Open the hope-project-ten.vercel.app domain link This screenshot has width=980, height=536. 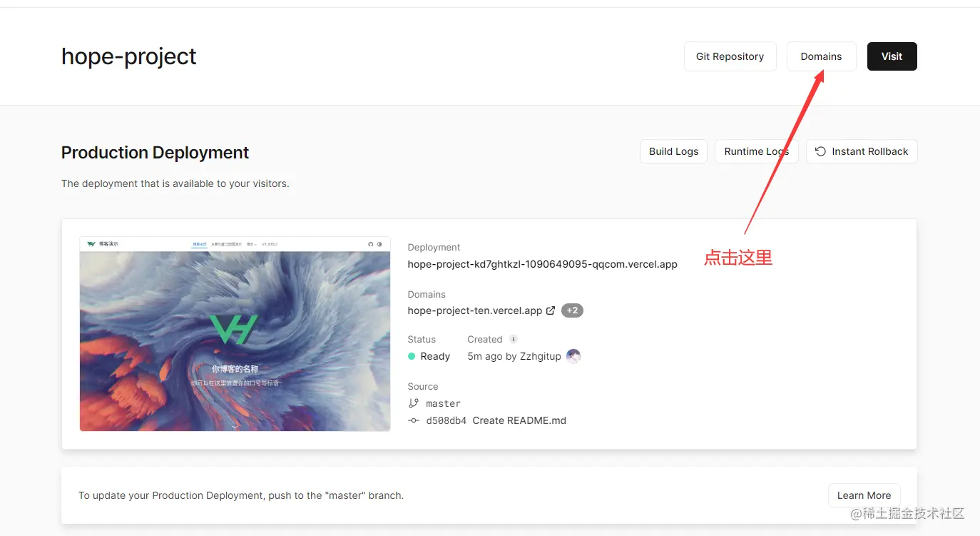point(475,310)
